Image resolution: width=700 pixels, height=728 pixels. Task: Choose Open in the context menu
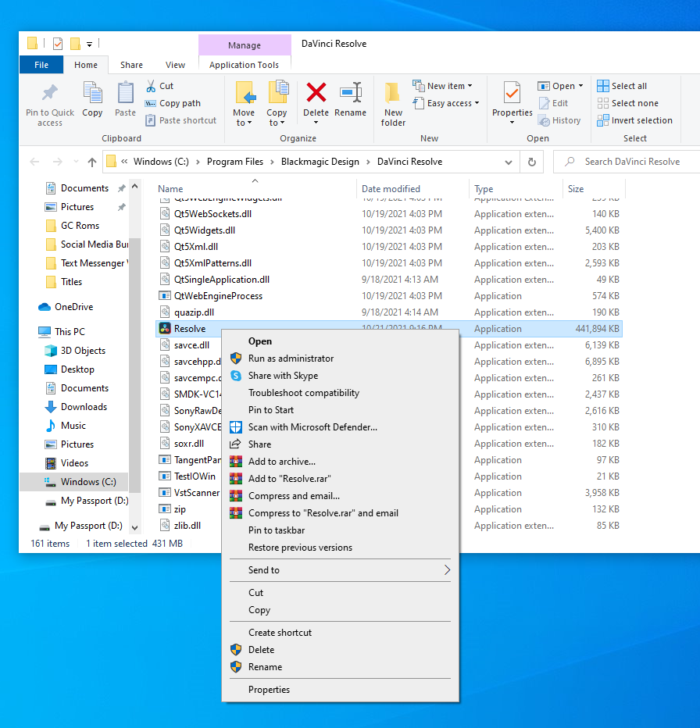(x=340, y=341)
